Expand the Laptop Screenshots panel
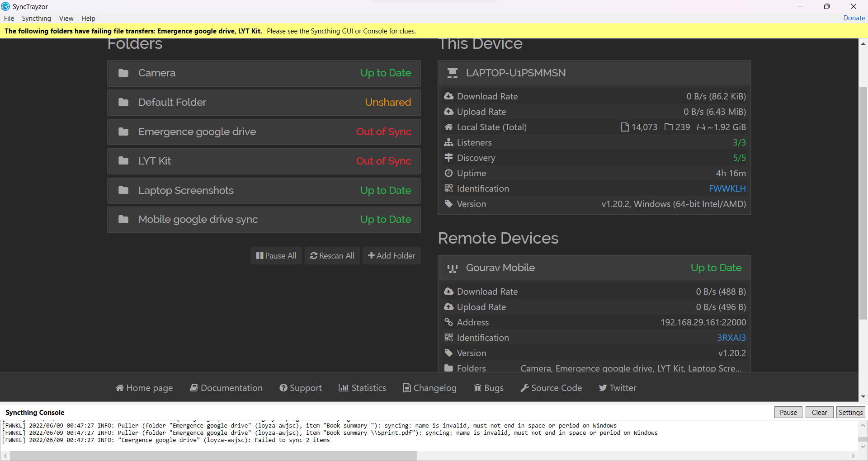Image resolution: width=868 pixels, height=461 pixels. pos(264,191)
